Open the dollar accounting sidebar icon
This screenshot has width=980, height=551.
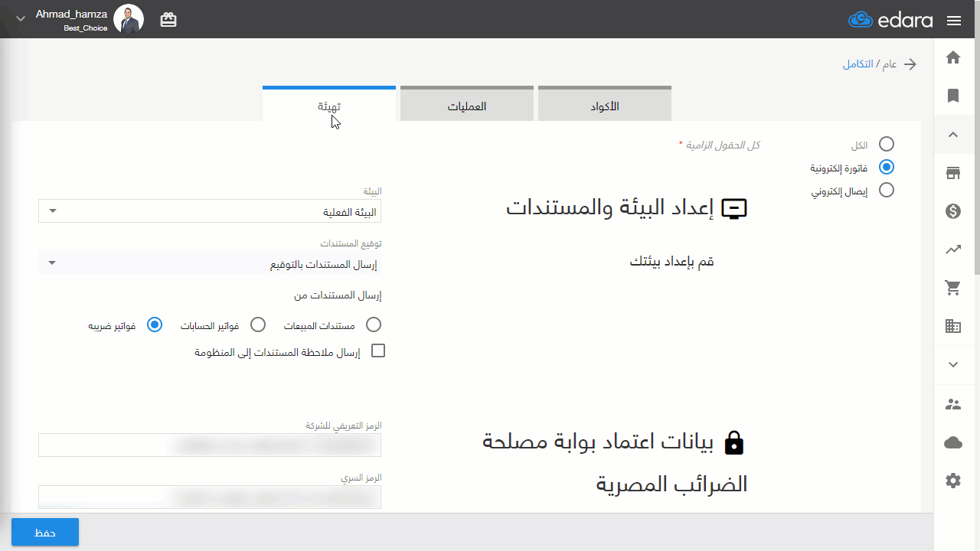[953, 211]
